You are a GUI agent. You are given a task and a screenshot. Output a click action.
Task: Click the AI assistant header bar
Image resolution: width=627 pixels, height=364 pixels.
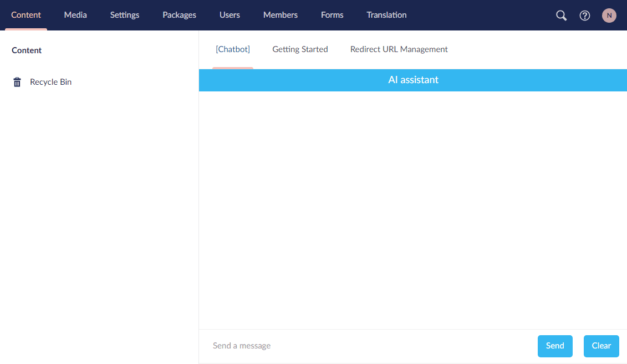tap(413, 80)
